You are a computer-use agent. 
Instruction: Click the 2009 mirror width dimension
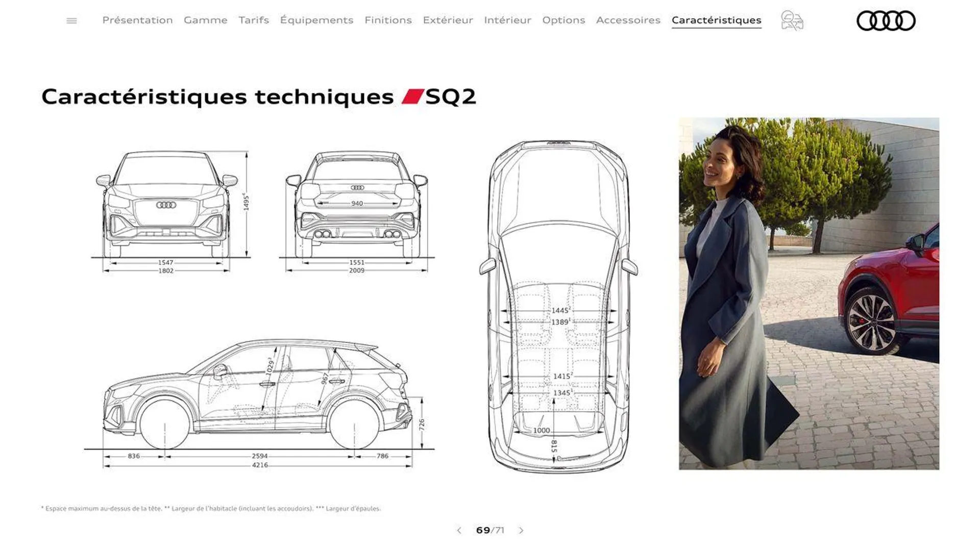(357, 270)
